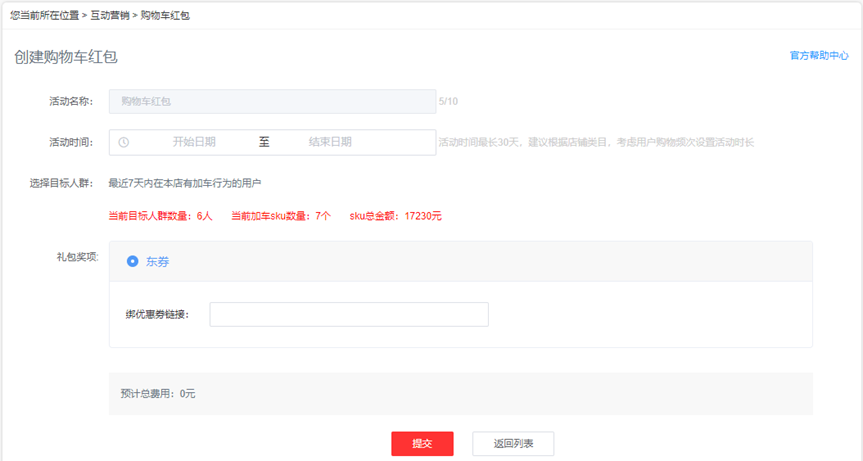Viewport: 863px width, 461px height.
Task: Click the 绑优惠券链接 input box
Action: [x=349, y=314]
